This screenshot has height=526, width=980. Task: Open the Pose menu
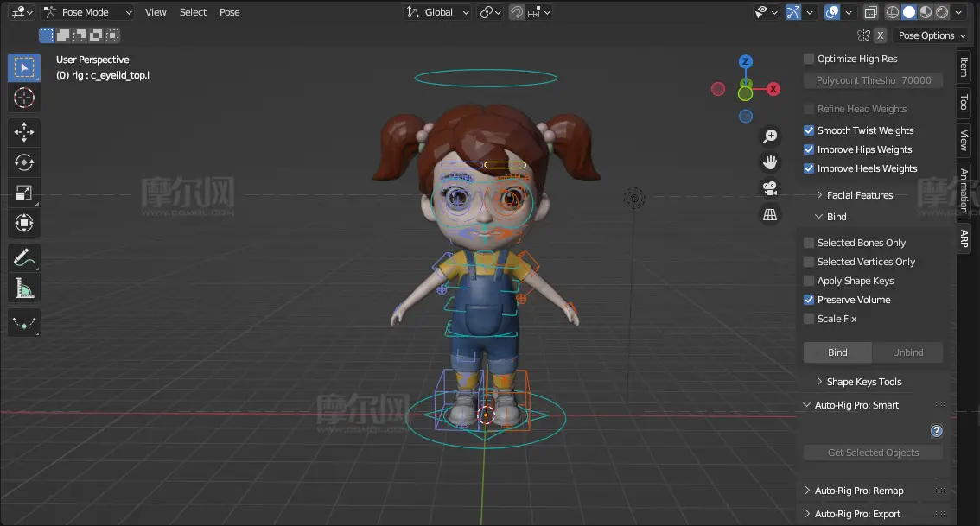pyautogui.click(x=229, y=12)
